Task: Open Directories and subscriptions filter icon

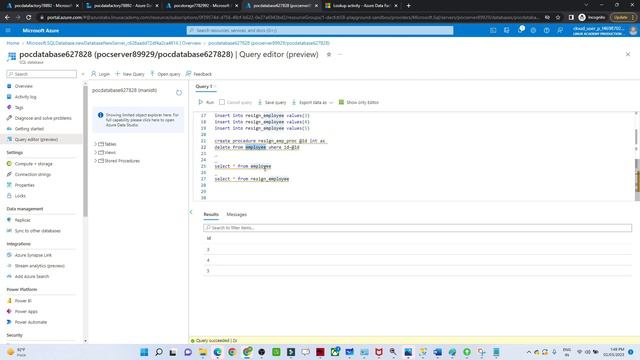Action: (x=507, y=31)
